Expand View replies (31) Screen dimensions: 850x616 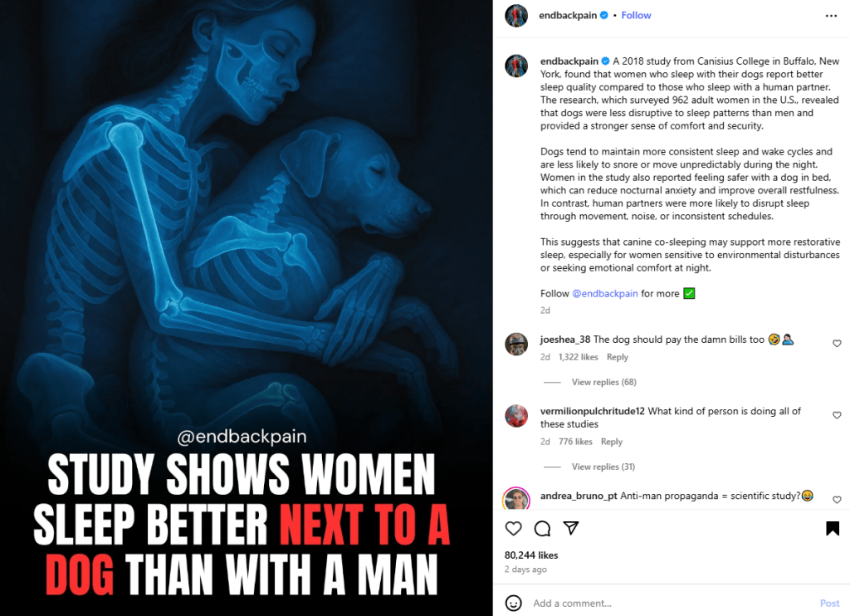pyautogui.click(x=603, y=467)
